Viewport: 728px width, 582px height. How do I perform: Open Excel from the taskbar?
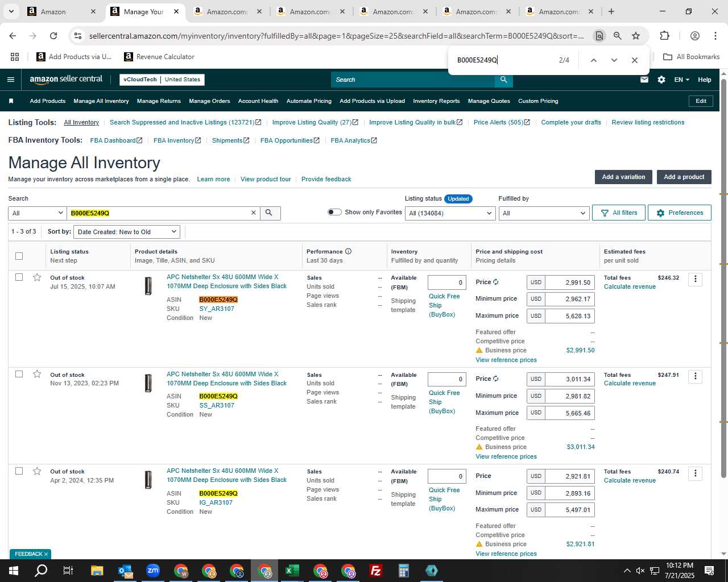pyautogui.click(x=292, y=571)
